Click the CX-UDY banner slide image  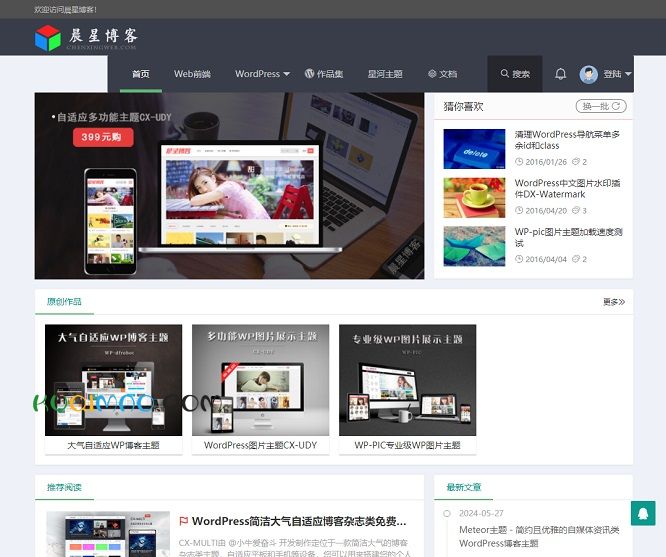point(229,186)
